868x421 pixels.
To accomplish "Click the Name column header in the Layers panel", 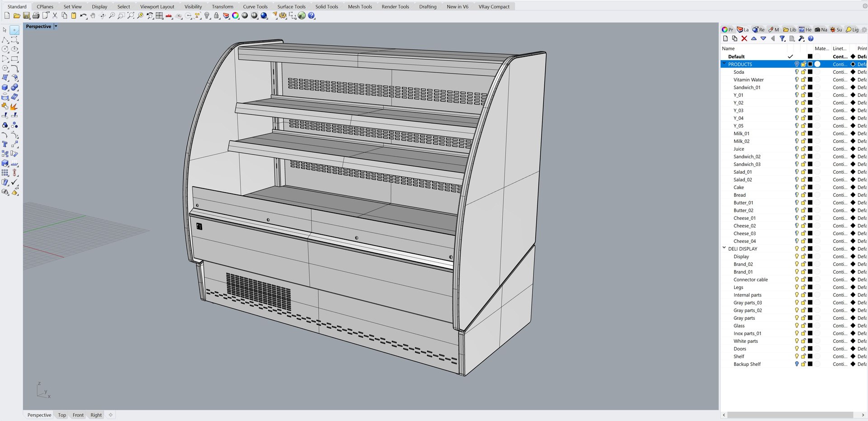I will 728,48.
